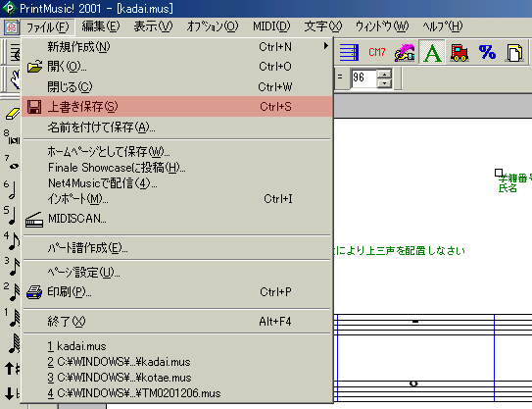Image resolution: width=532 pixels, height=409 pixels.
Task: Open recent file 2 C:¥WINDOWS¥...¥kadai.mus
Action: click(x=176, y=362)
